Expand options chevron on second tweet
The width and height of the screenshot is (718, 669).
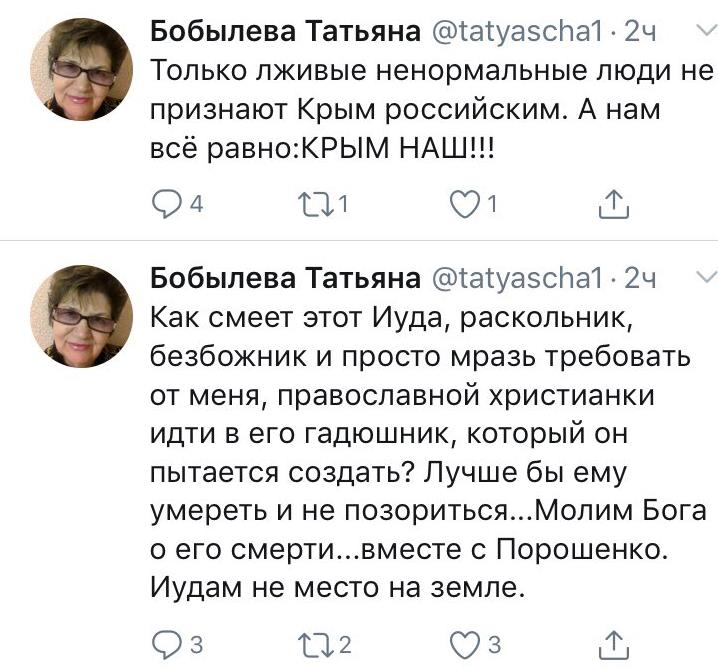703,275
